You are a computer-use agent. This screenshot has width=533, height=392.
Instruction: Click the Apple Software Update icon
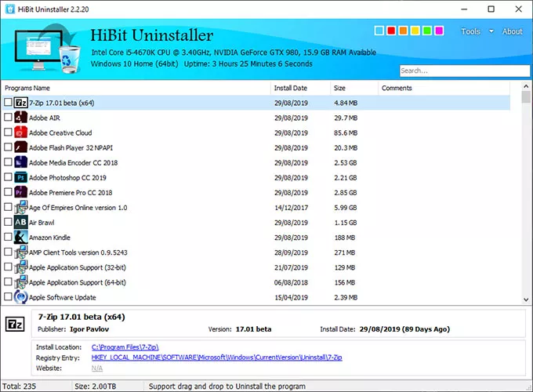point(20,297)
